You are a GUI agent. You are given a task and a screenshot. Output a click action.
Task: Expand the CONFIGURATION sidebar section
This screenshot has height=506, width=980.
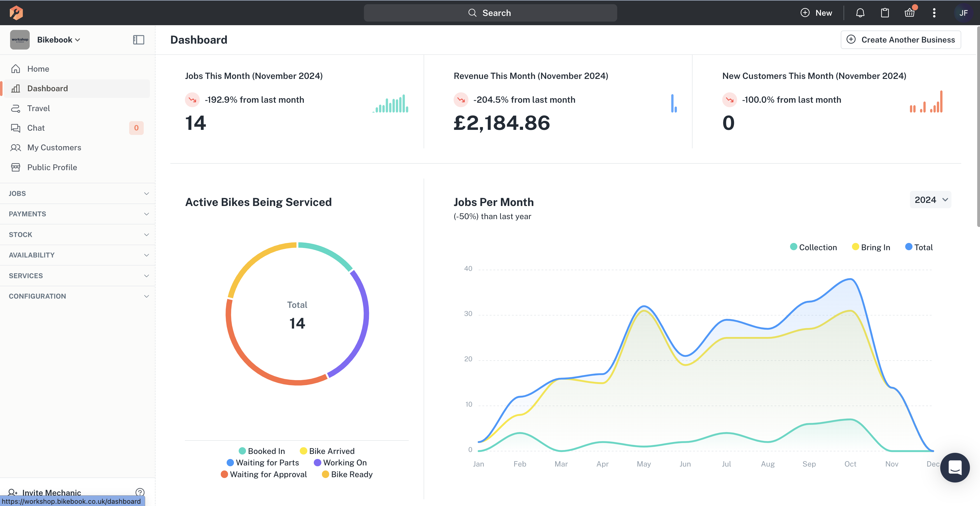(x=78, y=296)
